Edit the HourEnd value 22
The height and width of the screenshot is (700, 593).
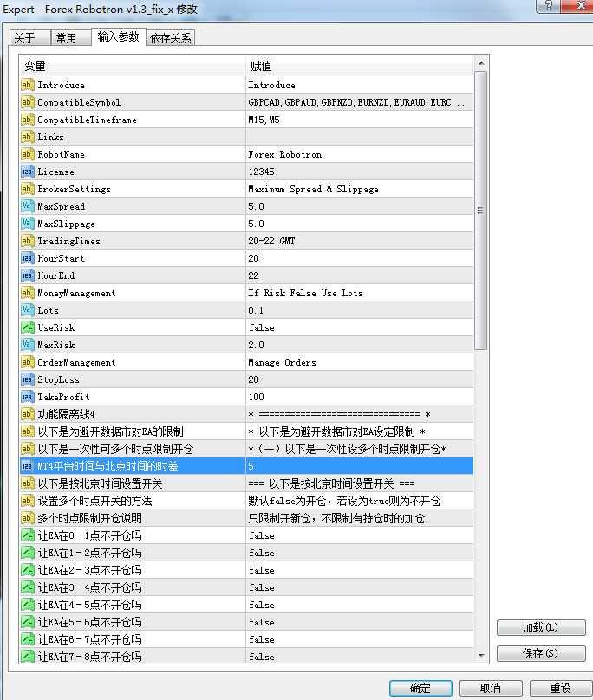tap(360, 275)
